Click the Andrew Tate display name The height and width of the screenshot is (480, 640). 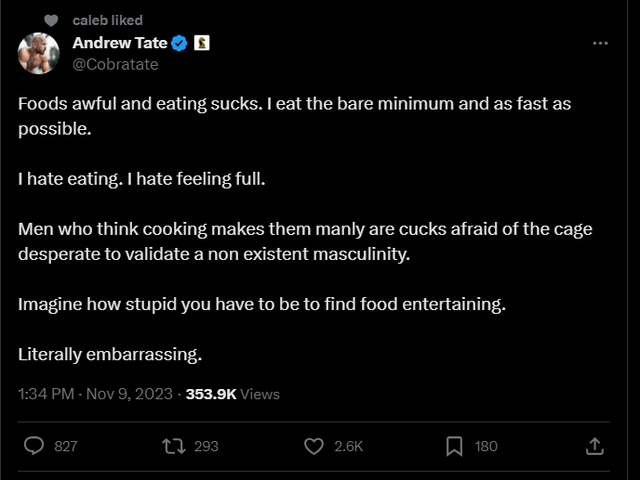pyautogui.click(x=120, y=43)
